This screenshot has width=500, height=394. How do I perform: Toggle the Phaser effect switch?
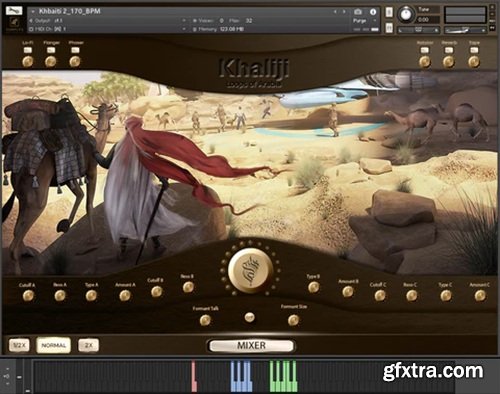(x=75, y=50)
